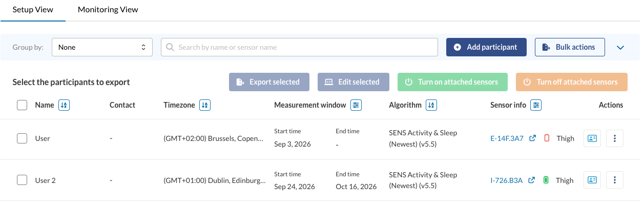Sort participants by Name column icon
The image size is (644, 205).
coord(64,105)
